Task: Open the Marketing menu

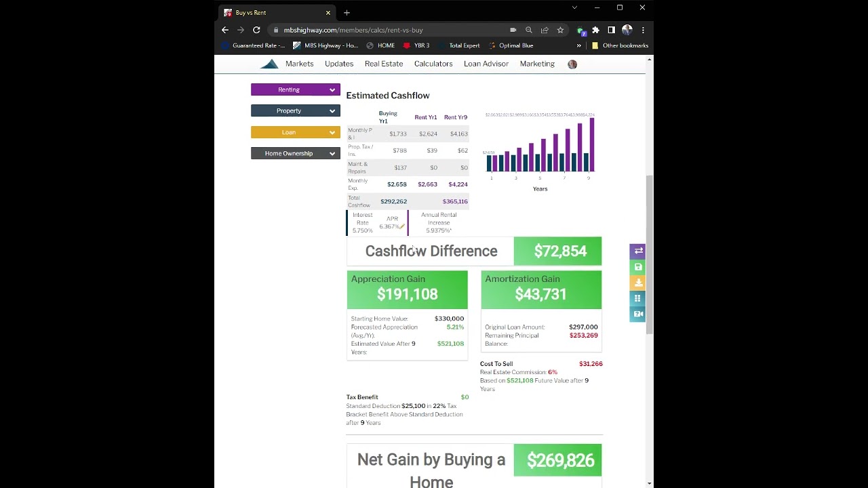Action: click(537, 64)
